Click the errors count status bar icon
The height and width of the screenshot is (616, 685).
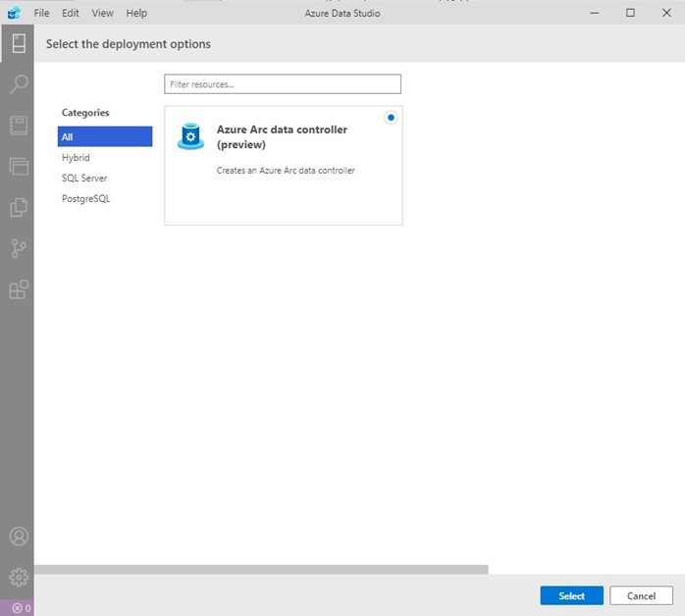[21, 608]
